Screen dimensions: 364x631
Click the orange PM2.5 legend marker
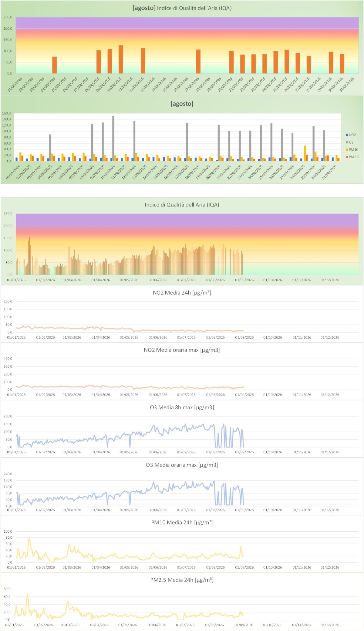347,157
